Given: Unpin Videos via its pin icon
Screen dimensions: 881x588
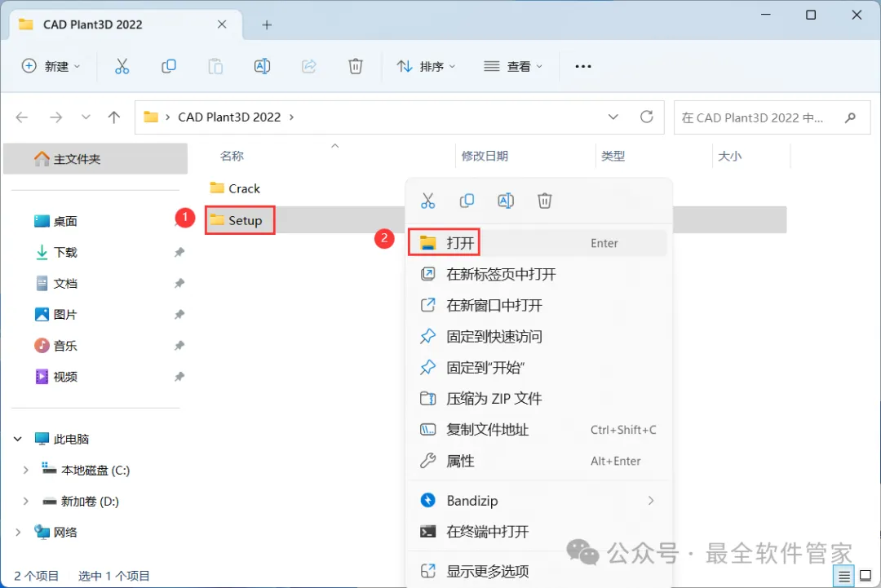Looking at the screenshot, I should [179, 376].
